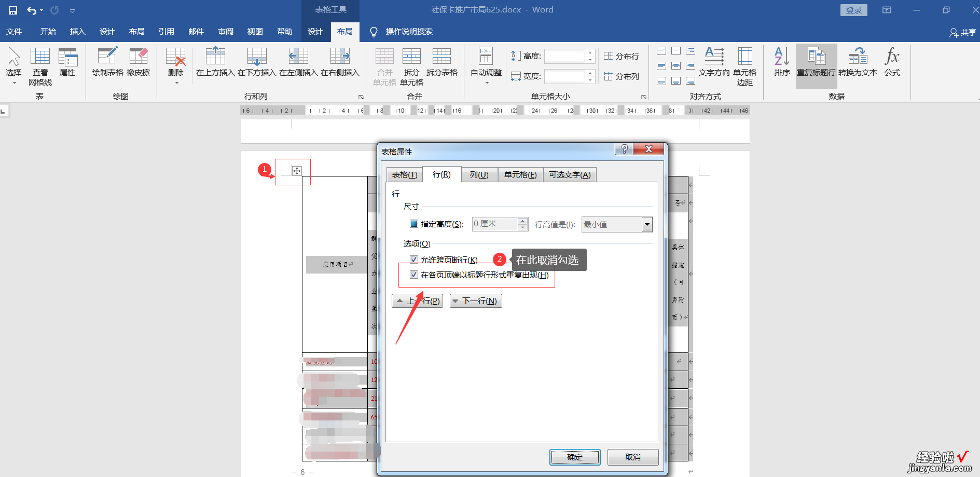Align cell content top left
This screenshot has height=477, width=980.
[x=661, y=51]
